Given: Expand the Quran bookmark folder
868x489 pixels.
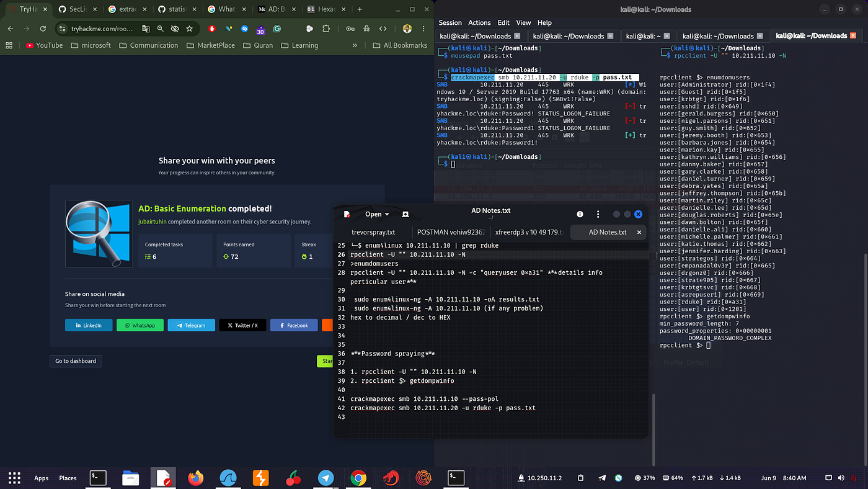Looking at the screenshot, I should click(257, 45).
